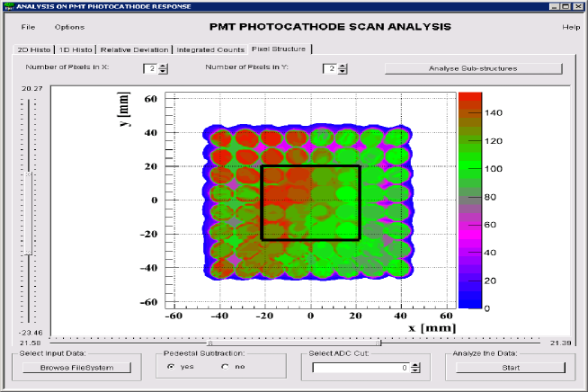Click the Number of Pixels in Y stepper
Viewport: 588px width, 392px height.
pyautogui.click(x=343, y=68)
